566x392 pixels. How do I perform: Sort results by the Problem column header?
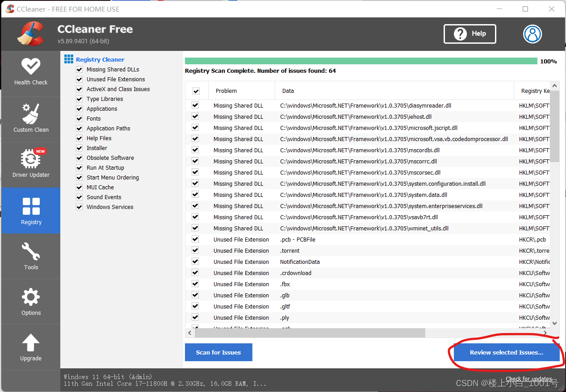pyautogui.click(x=242, y=91)
